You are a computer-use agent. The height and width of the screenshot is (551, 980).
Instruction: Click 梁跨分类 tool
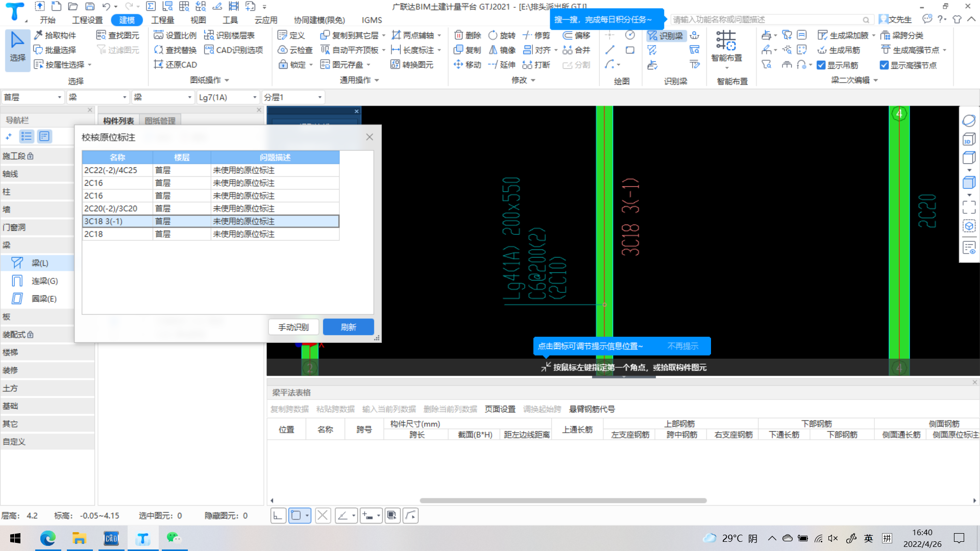[902, 35]
